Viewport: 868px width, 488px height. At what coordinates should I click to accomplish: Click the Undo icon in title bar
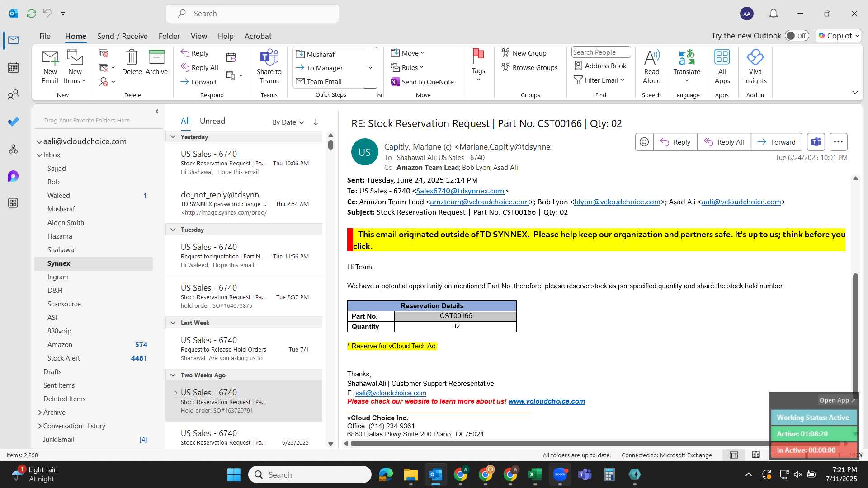(47, 14)
